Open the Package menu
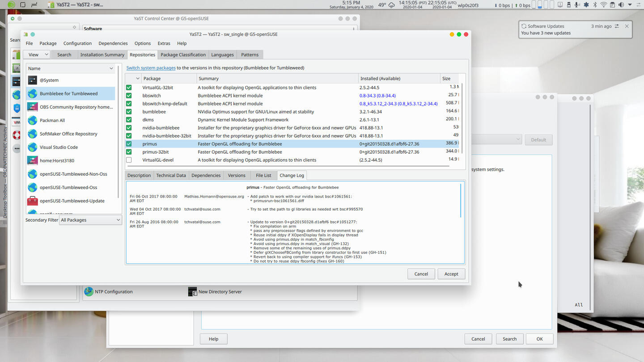 [48, 43]
